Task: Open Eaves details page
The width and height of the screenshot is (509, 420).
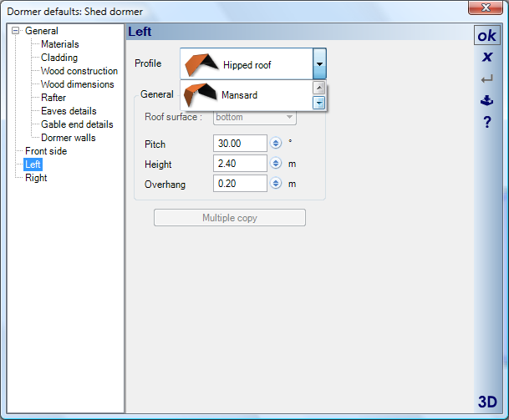Action: (69, 111)
